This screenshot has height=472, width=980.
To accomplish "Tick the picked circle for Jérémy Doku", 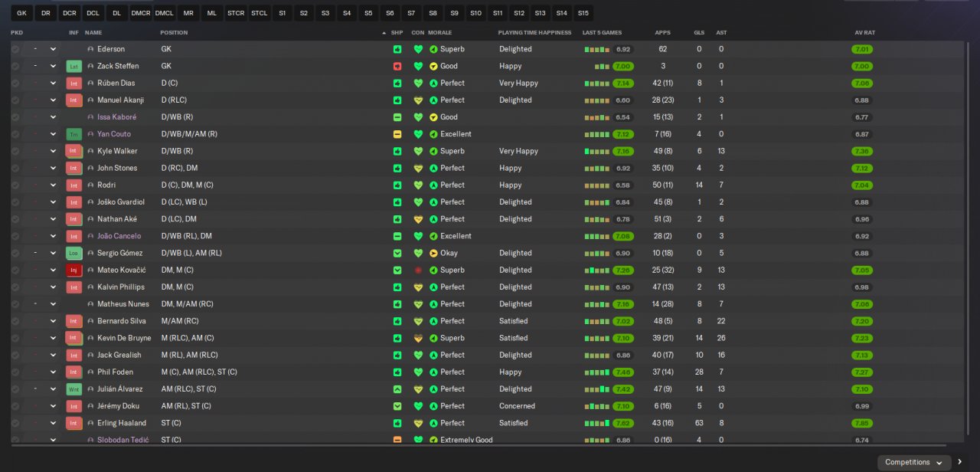I will [15, 406].
